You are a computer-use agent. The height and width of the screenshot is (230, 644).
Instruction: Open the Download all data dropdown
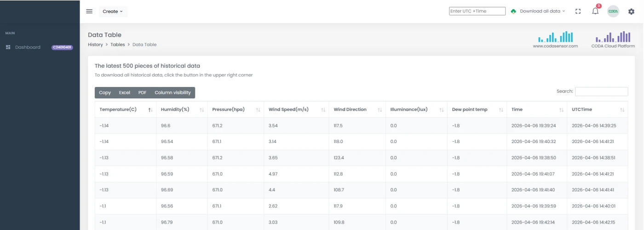coord(538,11)
